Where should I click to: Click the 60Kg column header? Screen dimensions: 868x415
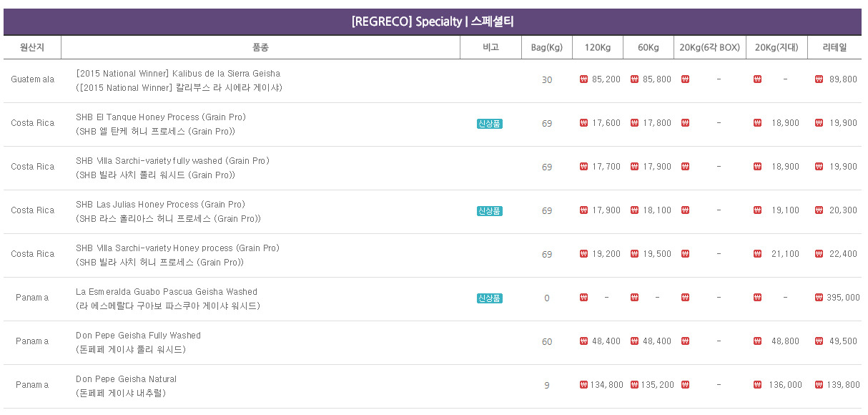point(648,47)
